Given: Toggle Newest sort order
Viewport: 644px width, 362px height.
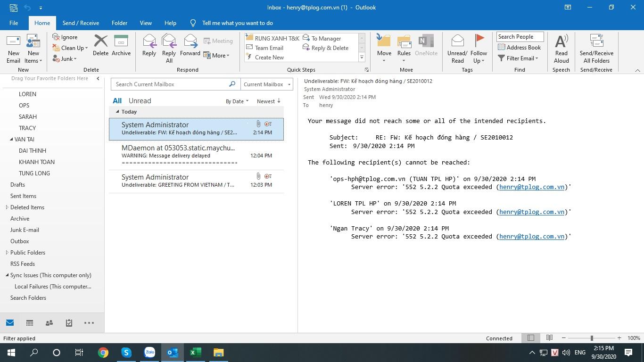Looking at the screenshot, I should coord(269,101).
